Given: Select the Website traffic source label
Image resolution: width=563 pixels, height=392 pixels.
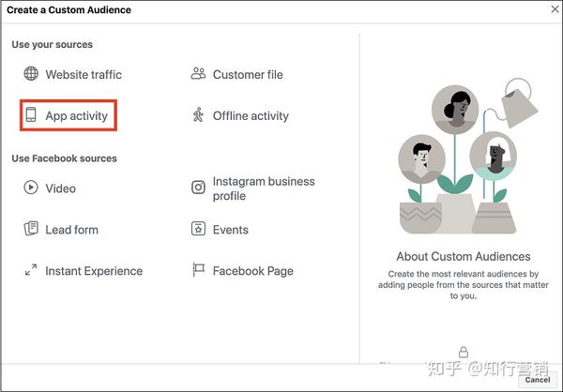Looking at the screenshot, I should point(84,75).
